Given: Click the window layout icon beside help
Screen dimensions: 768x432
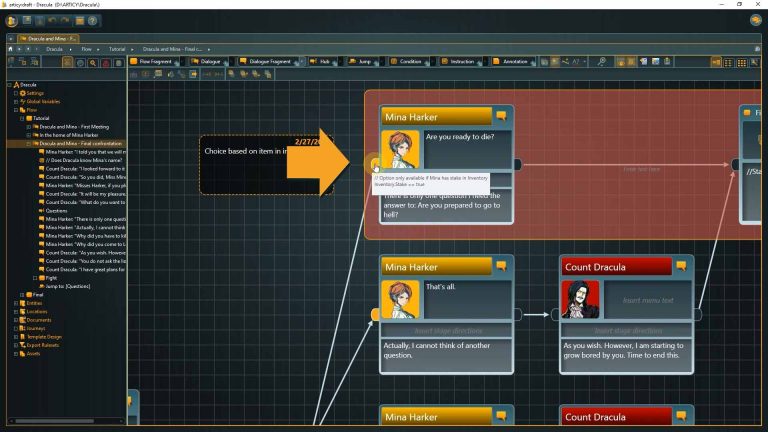Looking at the screenshot, I should [x=79, y=21].
